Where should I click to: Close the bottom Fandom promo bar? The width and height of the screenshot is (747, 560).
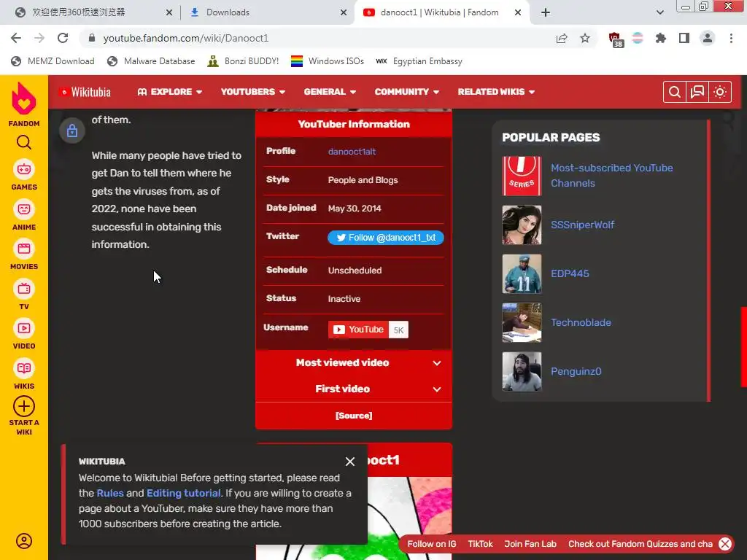pyautogui.click(x=725, y=544)
